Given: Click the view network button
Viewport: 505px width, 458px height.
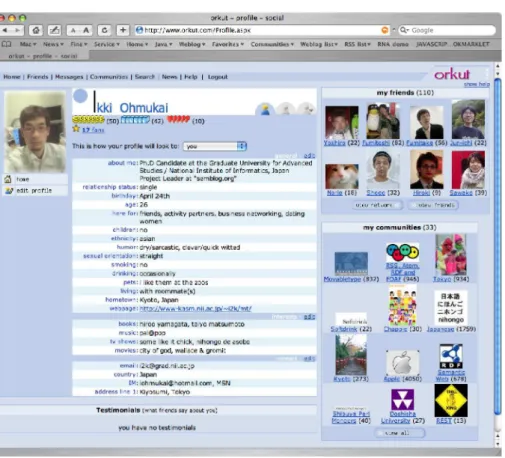Looking at the screenshot, I should coord(377,205).
